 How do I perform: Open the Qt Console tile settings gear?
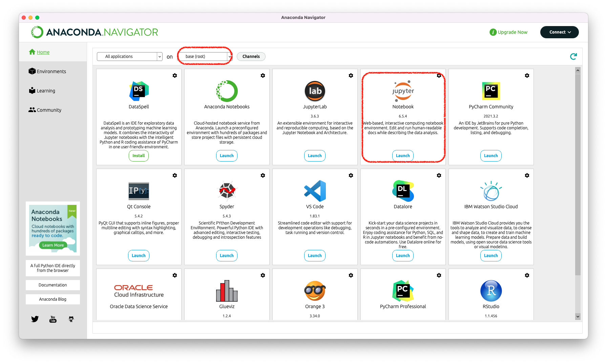click(175, 175)
